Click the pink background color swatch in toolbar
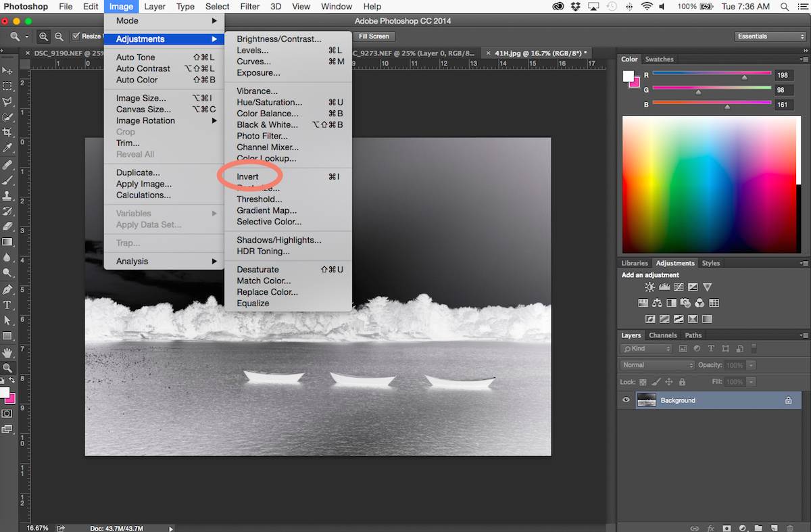Image resolution: width=811 pixels, height=532 pixels. [11, 397]
